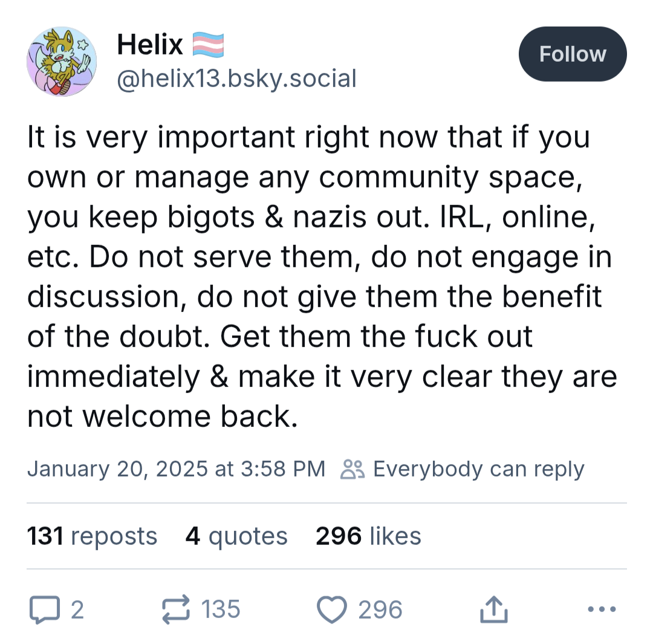Viewport: 653px width, 644px height.
Task: Click the trans flag emoji beside Helix
Action: [x=208, y=45]
